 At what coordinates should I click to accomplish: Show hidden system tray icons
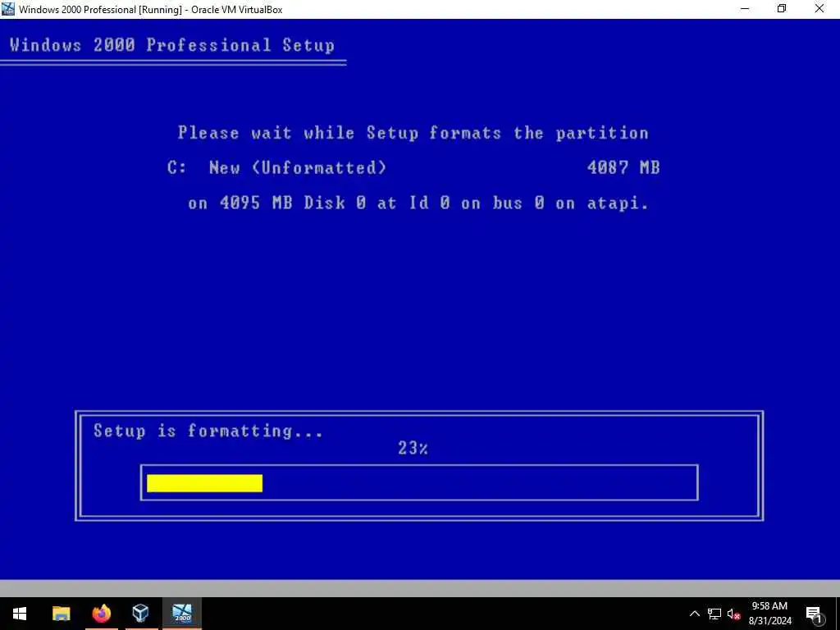pyautogui.click(x=694, y=614)
